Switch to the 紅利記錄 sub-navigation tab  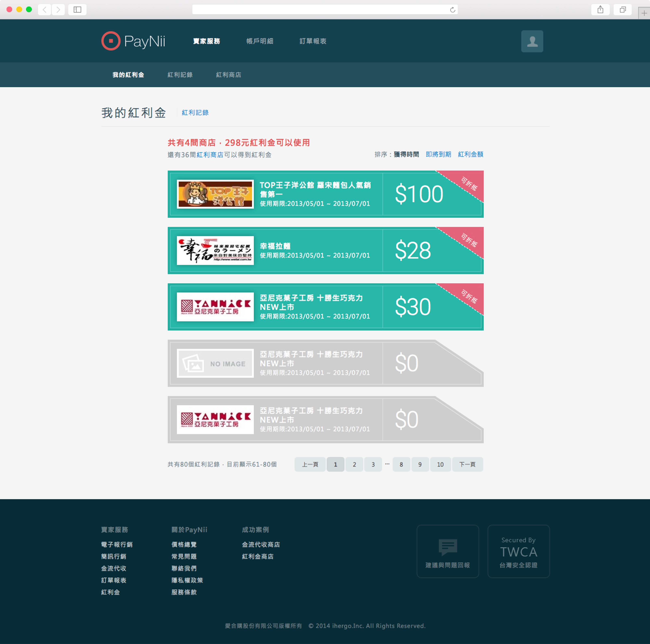180,75
